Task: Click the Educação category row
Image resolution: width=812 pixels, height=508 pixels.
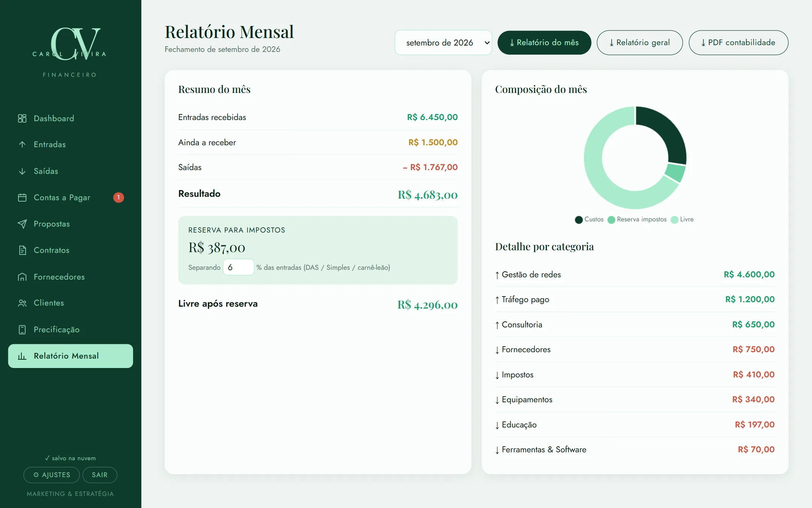Action: pyautogui.click(x=635, y=425)
